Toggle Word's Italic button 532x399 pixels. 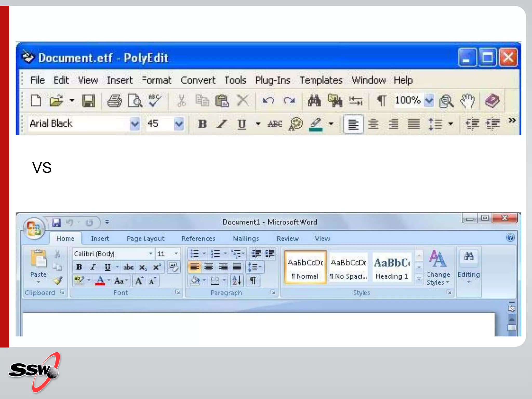click(93, 267)
